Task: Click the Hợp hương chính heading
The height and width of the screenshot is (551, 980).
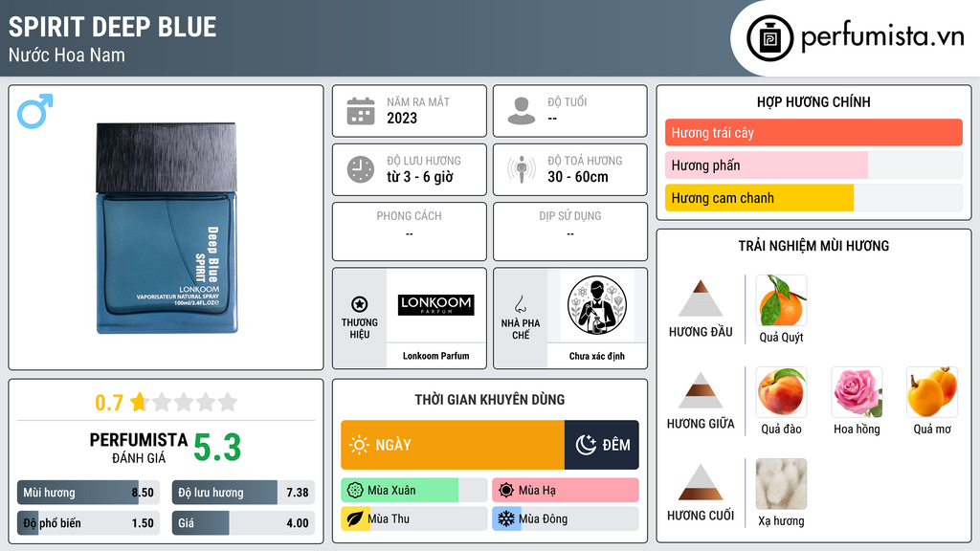Action: (x=813, y=101)
